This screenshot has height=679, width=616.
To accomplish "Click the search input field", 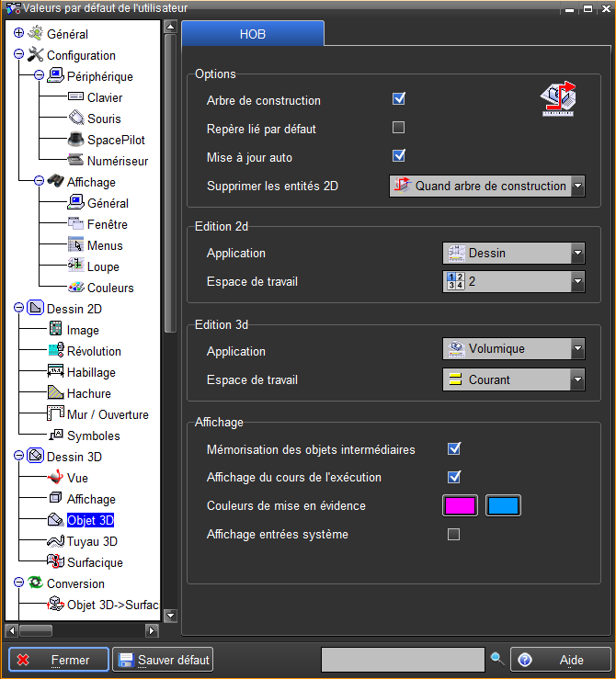I will (402, 660).
